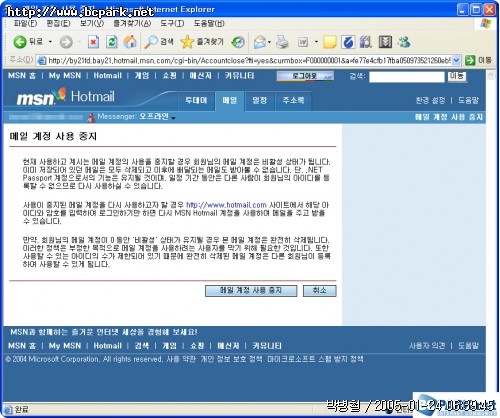Image resolution: width=500 pixels, height=418 pixels.
Task: Stop page loading with red X icon
Action: [x=93, y=42]
